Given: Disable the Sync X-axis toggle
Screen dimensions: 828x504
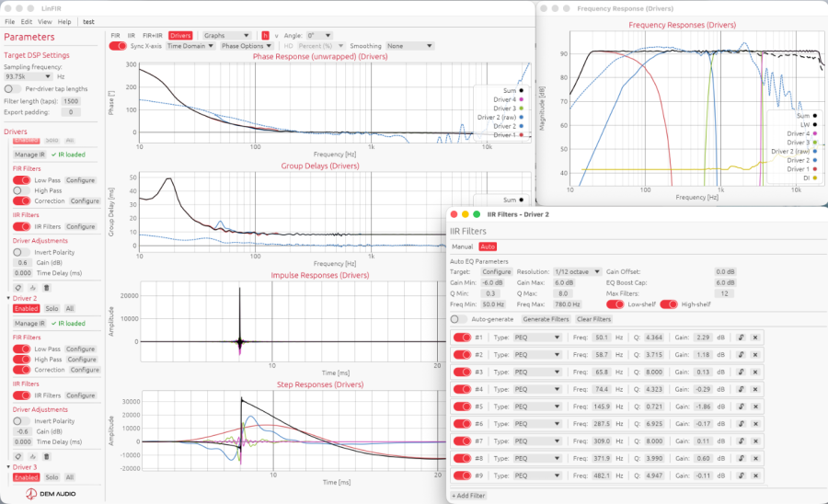Looking at the screenshot, I should [x=118, y=46].
